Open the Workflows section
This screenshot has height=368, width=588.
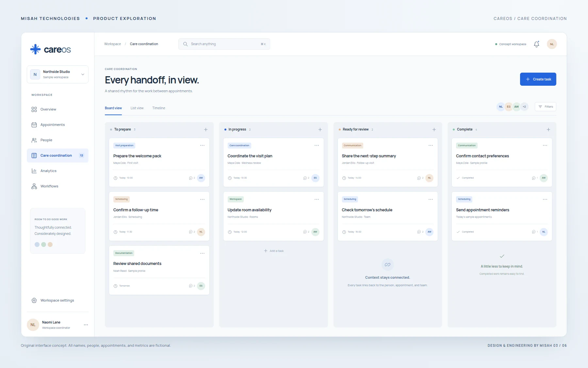click(57, 186)
